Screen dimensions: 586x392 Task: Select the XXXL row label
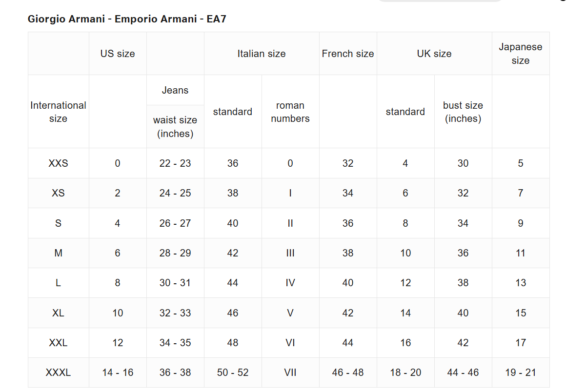[x=58, y=372]
